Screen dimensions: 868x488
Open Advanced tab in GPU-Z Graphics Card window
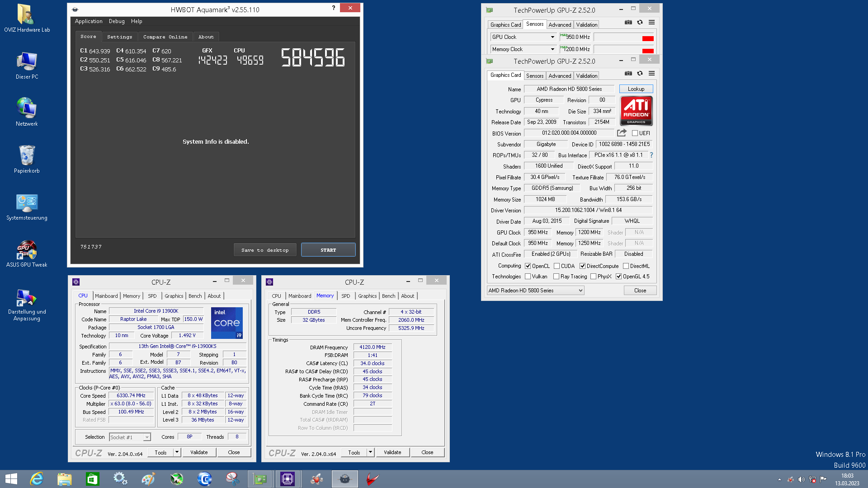[560, 76]
